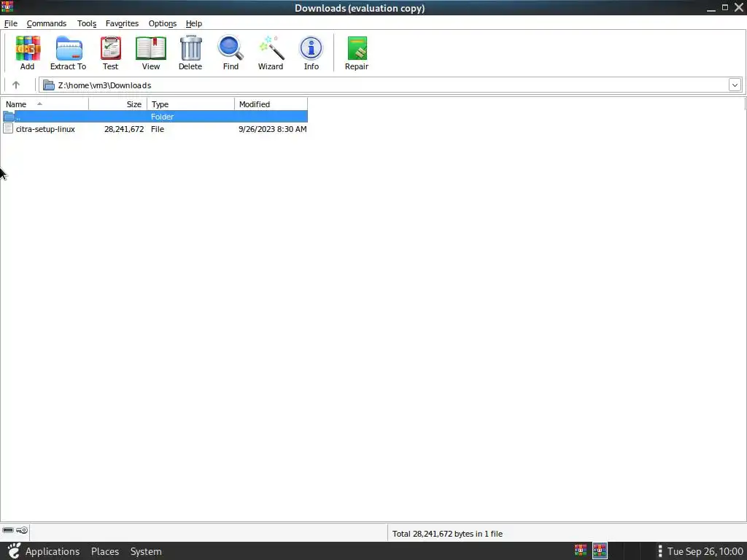Click the Folder type cell of parent row
The height and width of the screenshot is (560, 747).
162,117
